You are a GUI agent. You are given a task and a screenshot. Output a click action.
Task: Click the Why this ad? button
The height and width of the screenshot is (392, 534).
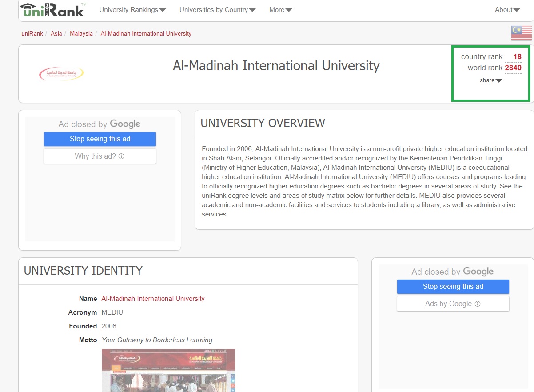(x=100, y=156)
